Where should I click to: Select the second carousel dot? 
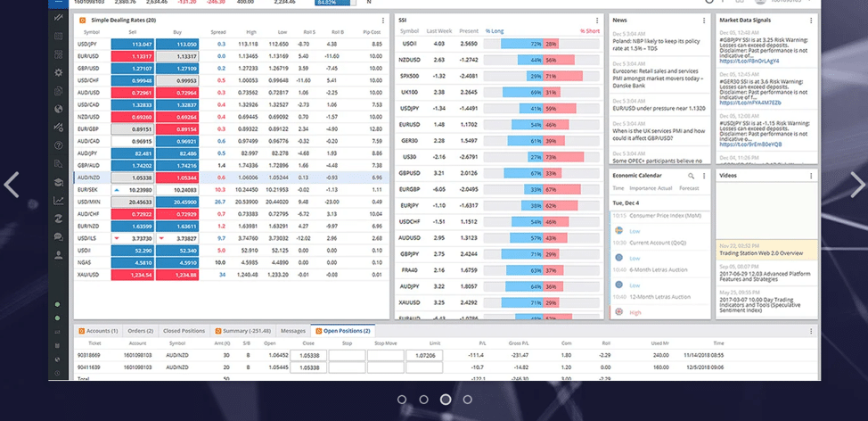coord(423,400)
